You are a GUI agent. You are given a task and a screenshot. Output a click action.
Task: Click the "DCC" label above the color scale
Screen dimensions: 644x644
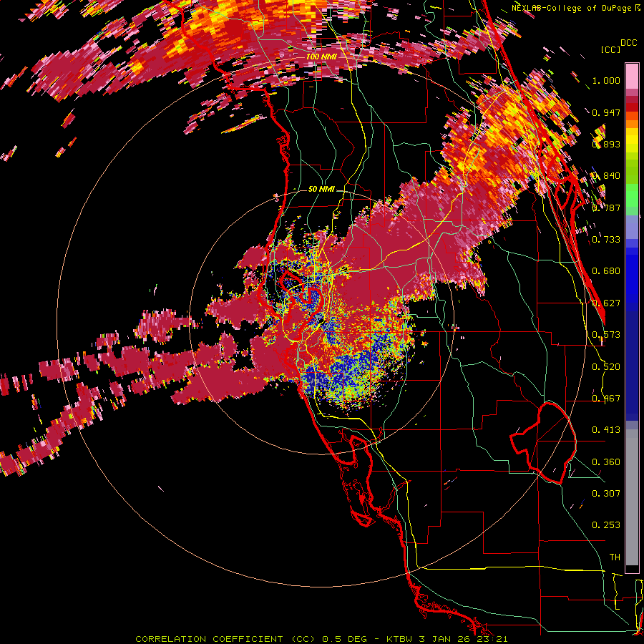[628, 43]
